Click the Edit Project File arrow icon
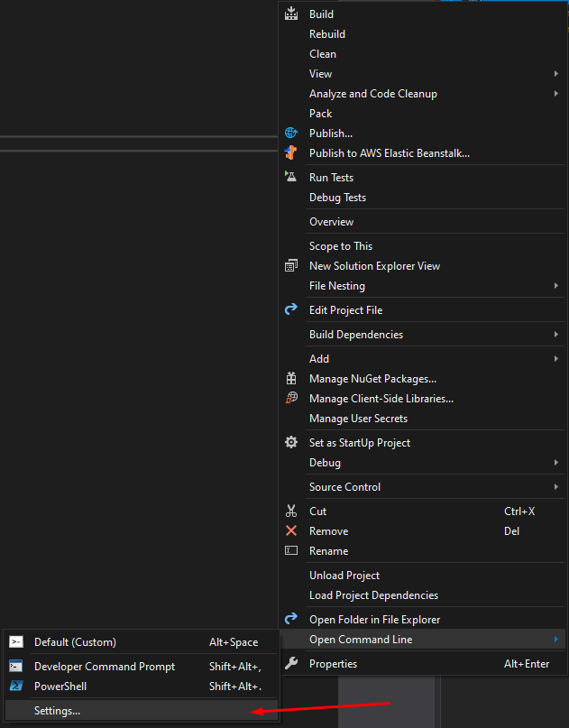This screenshot has height=728, width=569. point(290,309)
